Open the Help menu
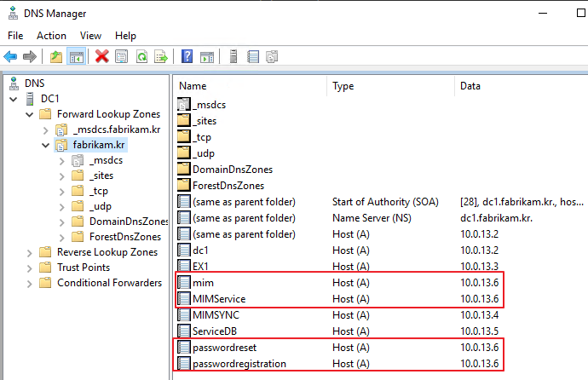The image size is (588, 380). [x=125, y=36]
